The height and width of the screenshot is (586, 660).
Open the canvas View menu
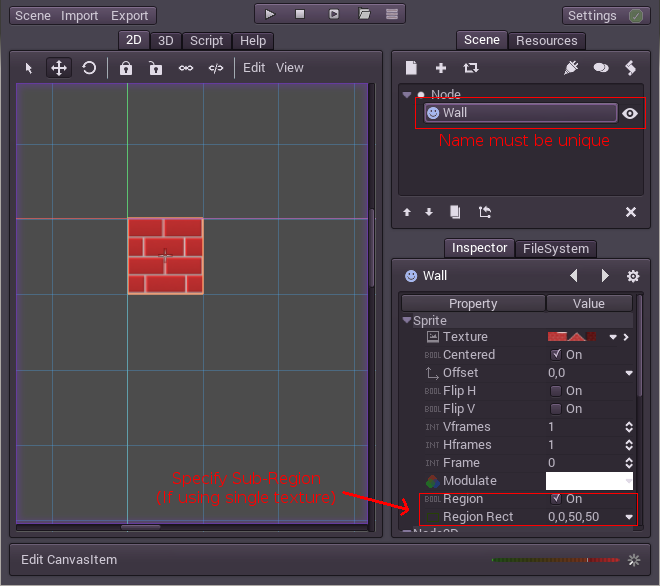click(x=290, y=68)
